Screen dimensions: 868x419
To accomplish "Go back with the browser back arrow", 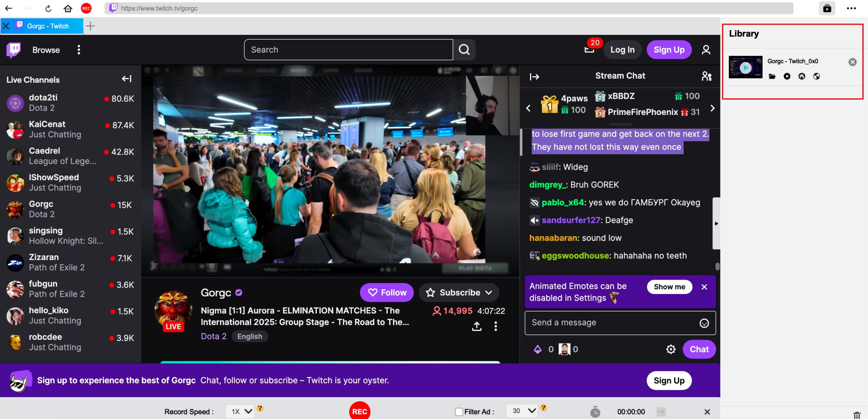I will [9, 8].
